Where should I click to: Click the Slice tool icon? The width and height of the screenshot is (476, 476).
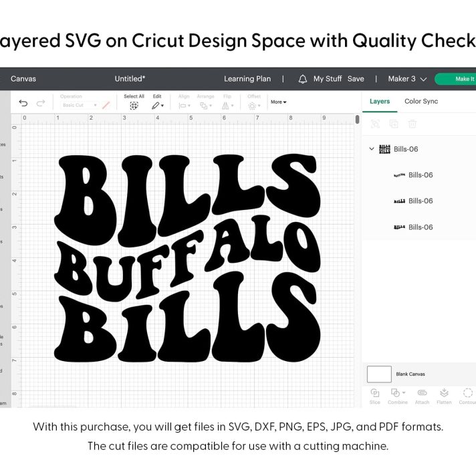coord(374,393)
